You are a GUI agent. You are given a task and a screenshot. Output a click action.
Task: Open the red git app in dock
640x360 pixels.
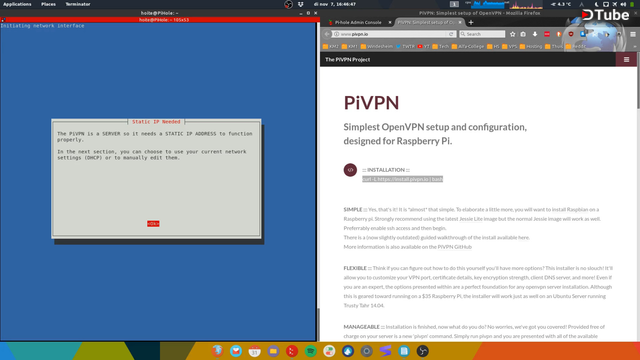pyautogui.click(x=292, y=351)
